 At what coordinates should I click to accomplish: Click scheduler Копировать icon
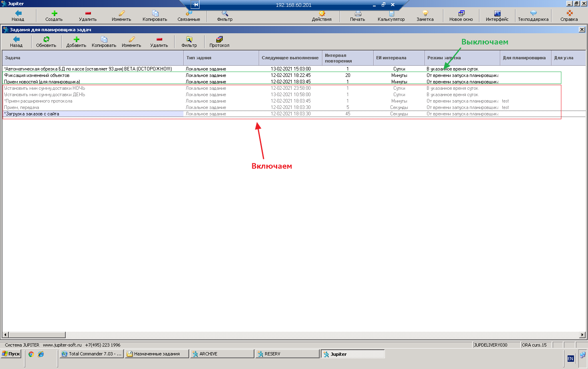click(104, 39)
